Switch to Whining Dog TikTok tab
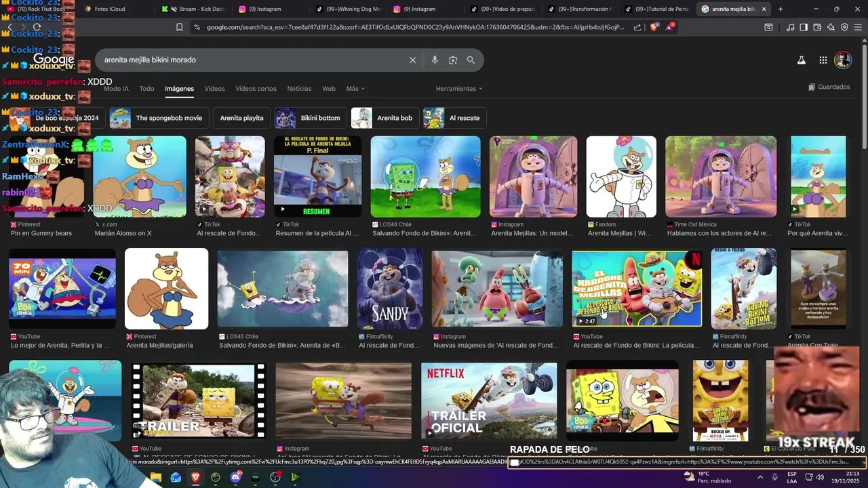Viewport: 868px width, 488px height. [x=350, y=9]
